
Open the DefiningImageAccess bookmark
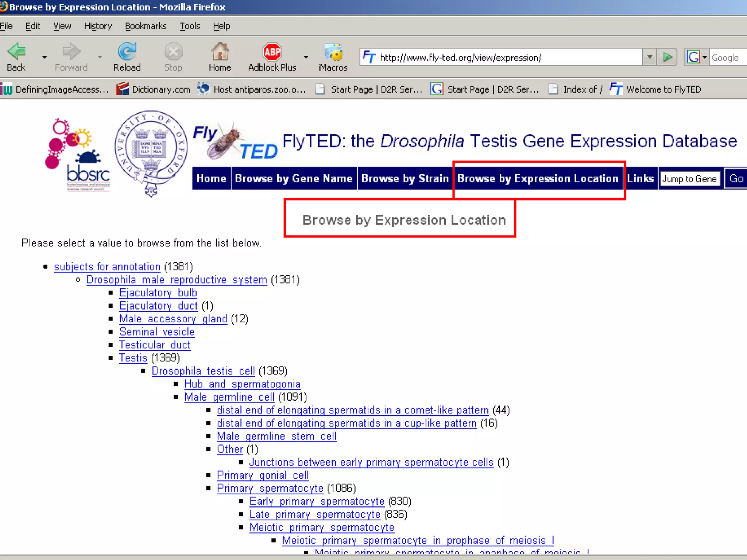55,89
